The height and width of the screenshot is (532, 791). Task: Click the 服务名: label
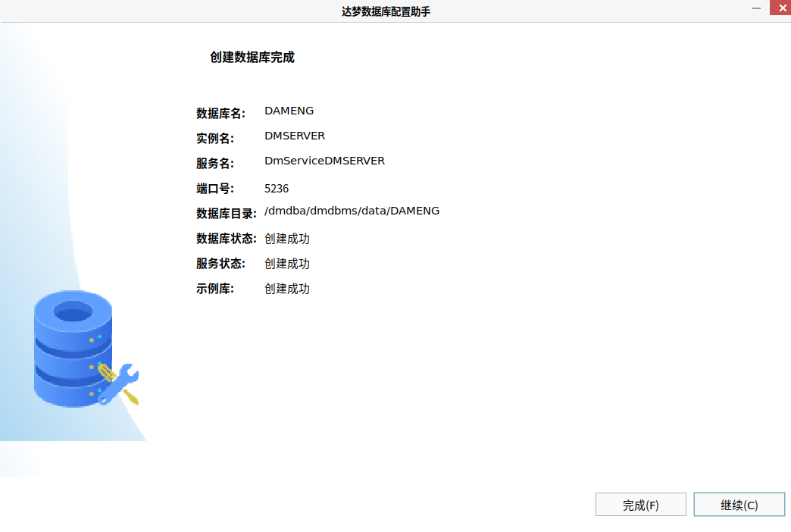point(215,164)
